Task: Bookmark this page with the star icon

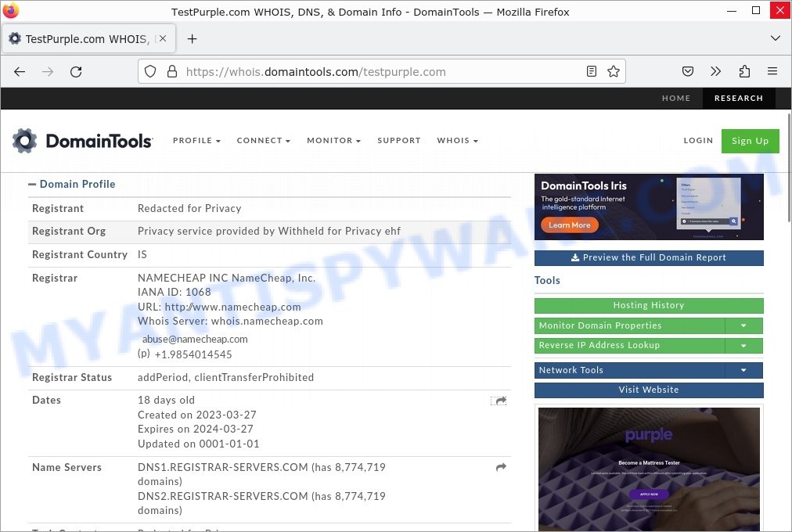Action: tap(614, 71)
